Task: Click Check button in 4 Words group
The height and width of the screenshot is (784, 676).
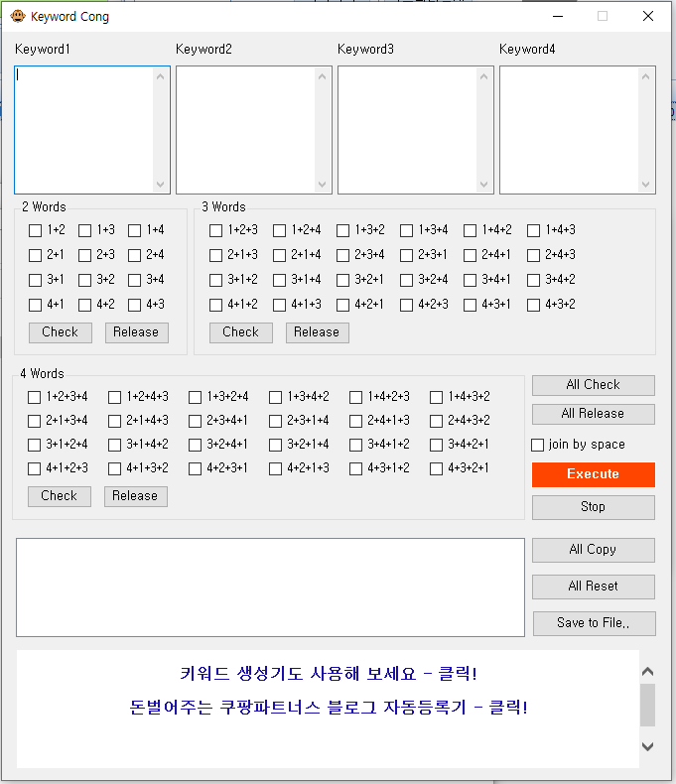Action: 60,496
